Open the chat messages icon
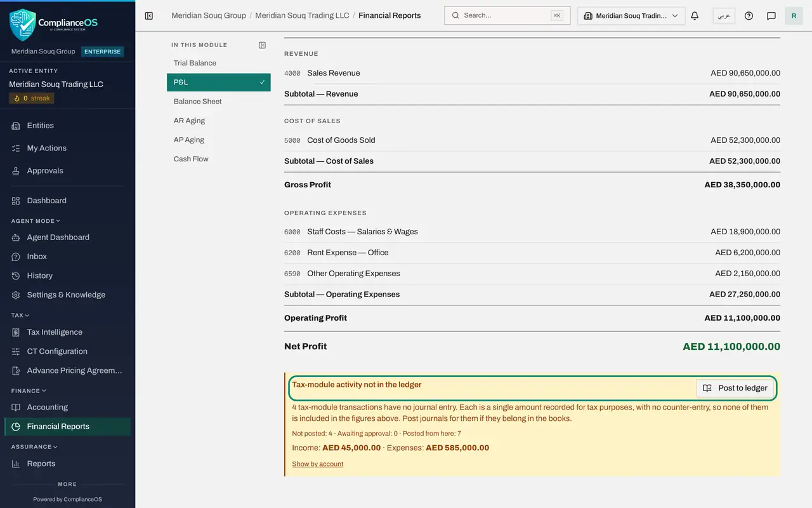The height and width of the screenshot is (508, 812). 771,16
